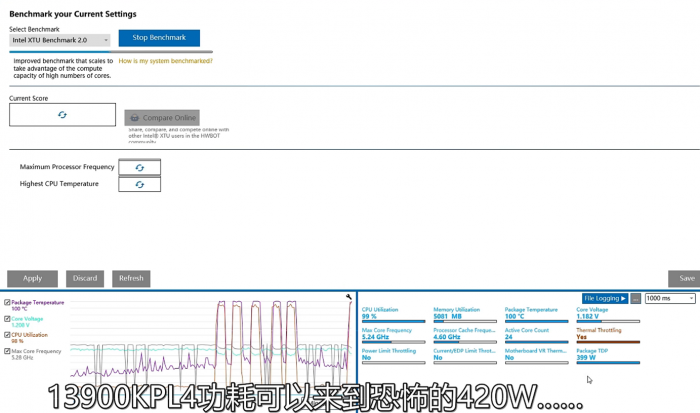Click the benchmark progress bar
The width and height of the screenshot is (700, 413).
pos(111,52)
